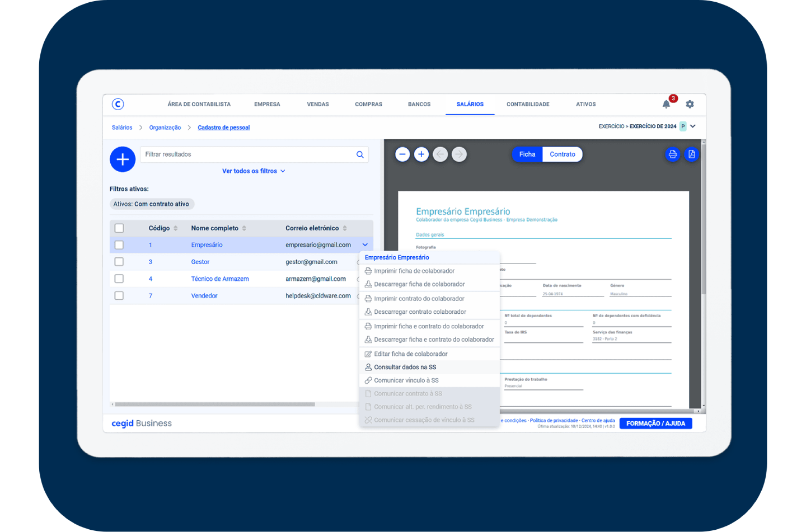Switch to the Contrato tab
806x532 pixels.
562,154
